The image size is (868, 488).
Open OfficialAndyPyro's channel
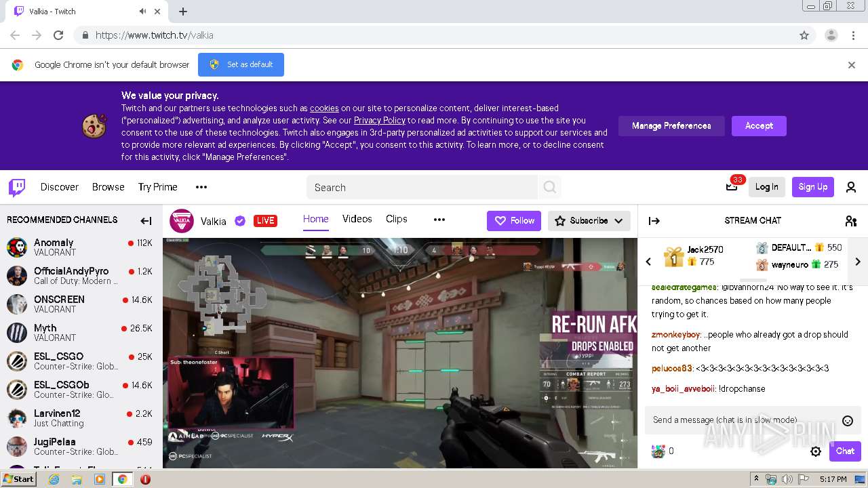pyautogui.click(x=81, y=276)
